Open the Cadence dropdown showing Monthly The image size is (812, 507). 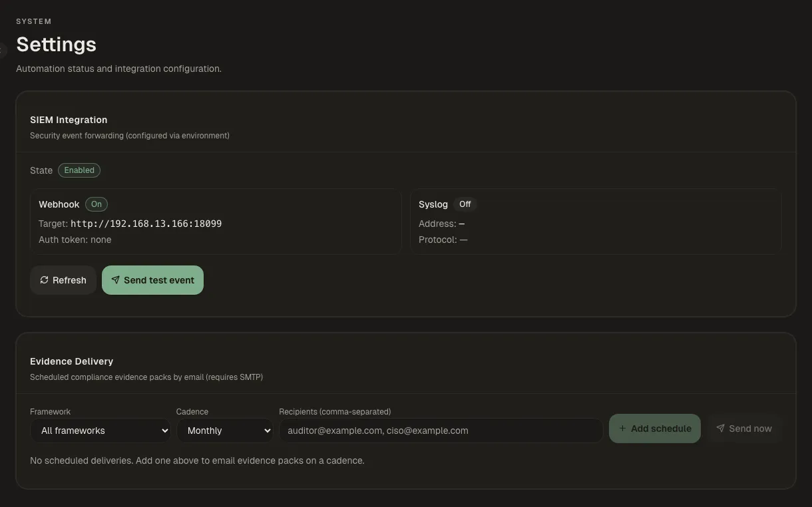tap(224, 430)
